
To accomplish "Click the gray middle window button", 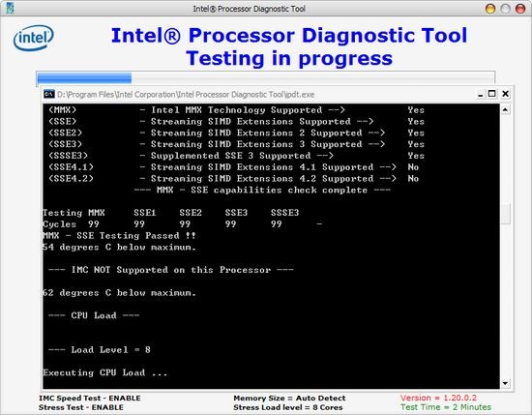I will 505,9.
